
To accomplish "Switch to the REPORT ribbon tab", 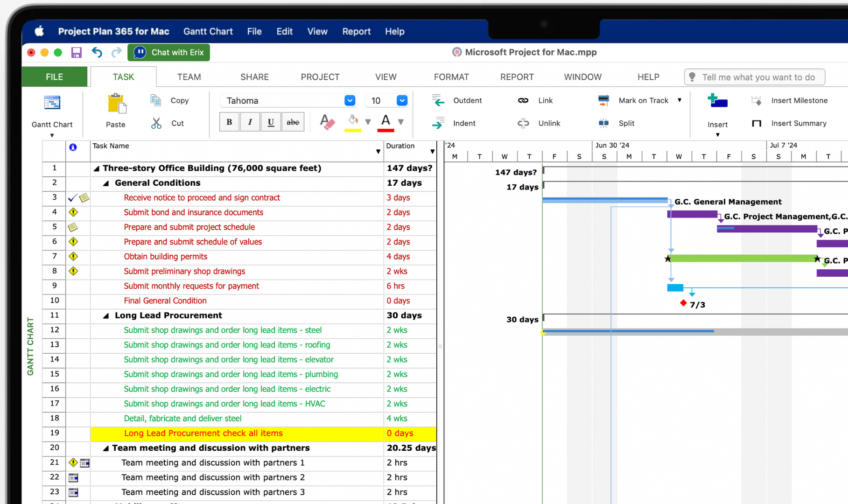I will click(517, 77).
